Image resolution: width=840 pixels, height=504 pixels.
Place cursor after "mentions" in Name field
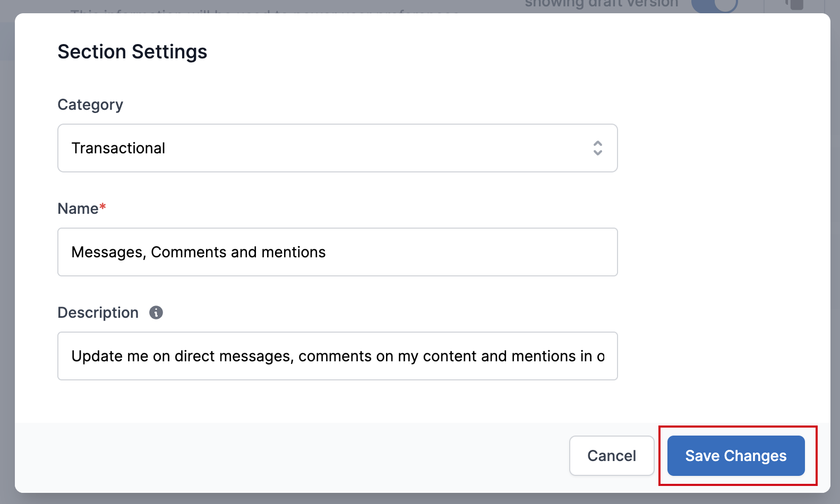(x=327, y=252)
